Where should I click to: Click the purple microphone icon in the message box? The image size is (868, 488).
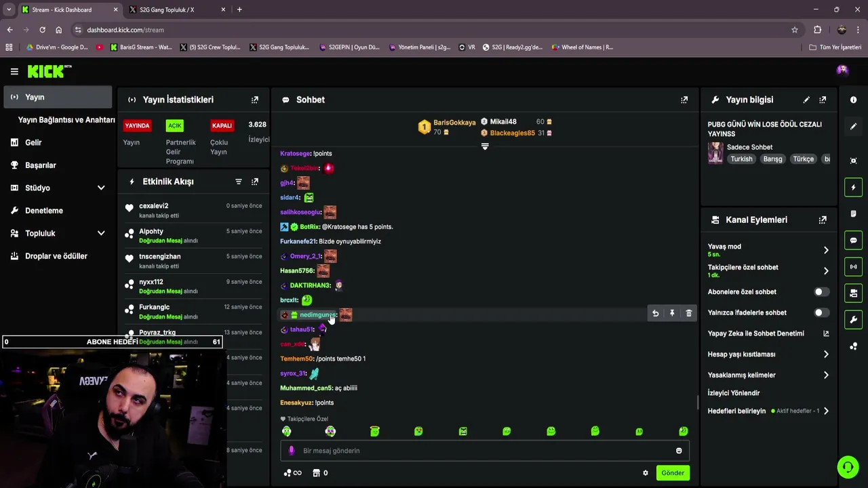(x=292, y=451)
